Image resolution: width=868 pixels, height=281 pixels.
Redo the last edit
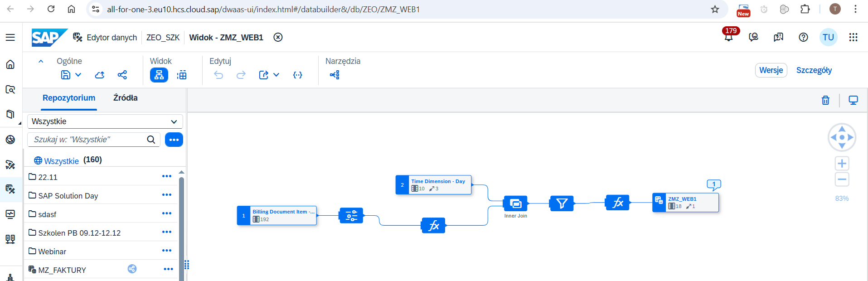pyautogui.click(x=241, y=75)
